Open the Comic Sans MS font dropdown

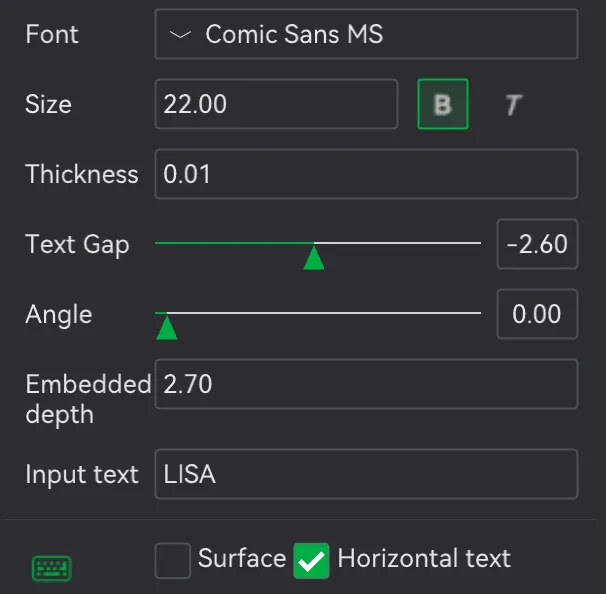pos(366,34)
